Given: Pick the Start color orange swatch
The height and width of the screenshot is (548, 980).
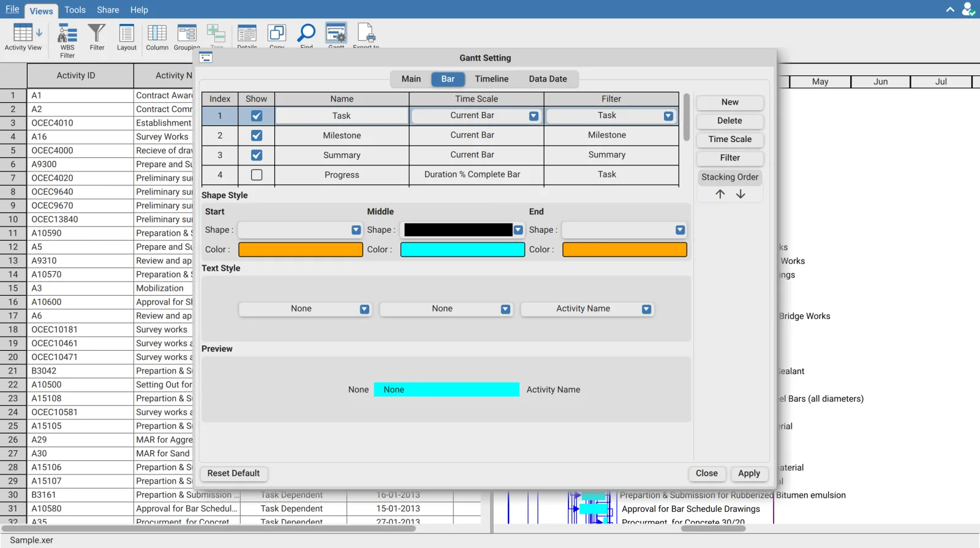Looking at the screenshot, I should tap(300, 250).
